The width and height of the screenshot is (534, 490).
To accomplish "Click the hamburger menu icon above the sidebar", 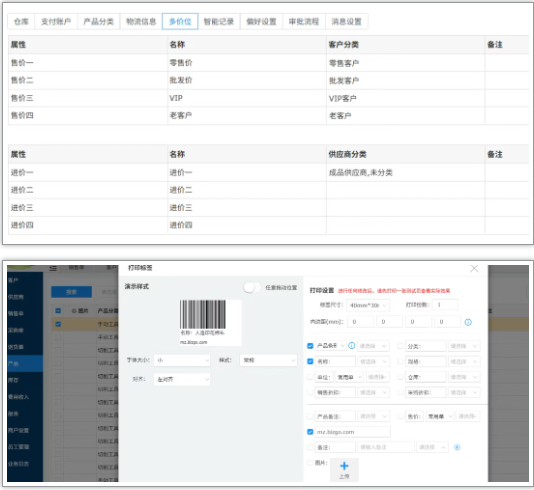I will (x=53, y=269).
